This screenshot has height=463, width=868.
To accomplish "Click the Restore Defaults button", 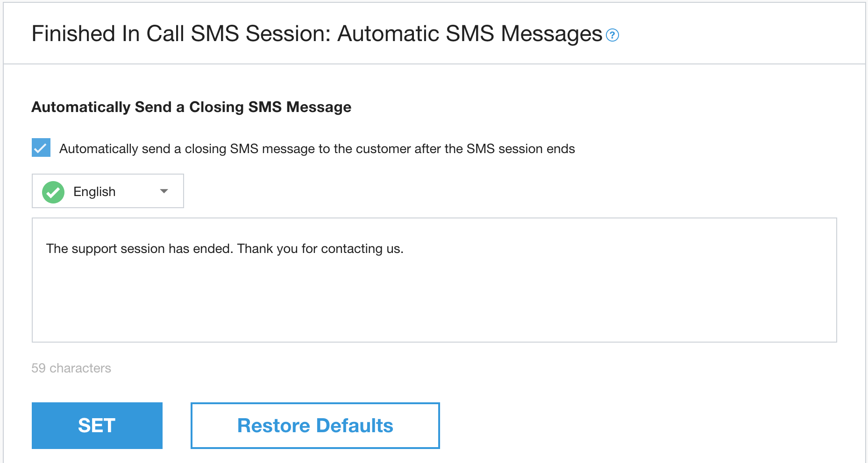I will pyautogui.click(x=315, y=426).
